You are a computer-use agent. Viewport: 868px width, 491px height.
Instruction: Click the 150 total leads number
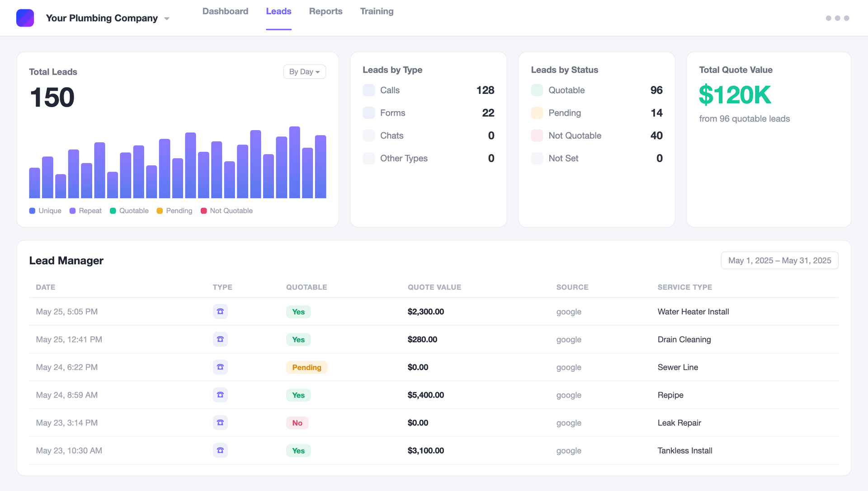click(52, 97)
